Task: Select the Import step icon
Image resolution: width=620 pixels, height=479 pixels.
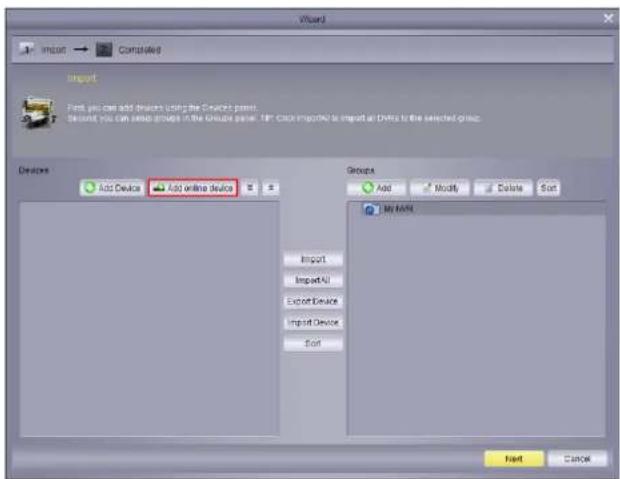Action: [x=26, y=49]
